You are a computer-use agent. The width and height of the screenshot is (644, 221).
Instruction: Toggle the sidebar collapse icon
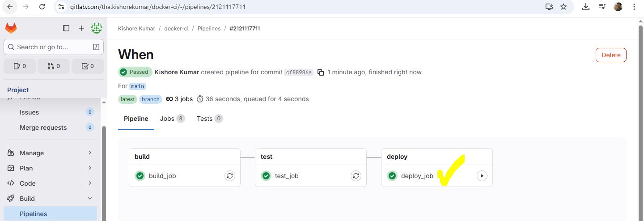66,28
